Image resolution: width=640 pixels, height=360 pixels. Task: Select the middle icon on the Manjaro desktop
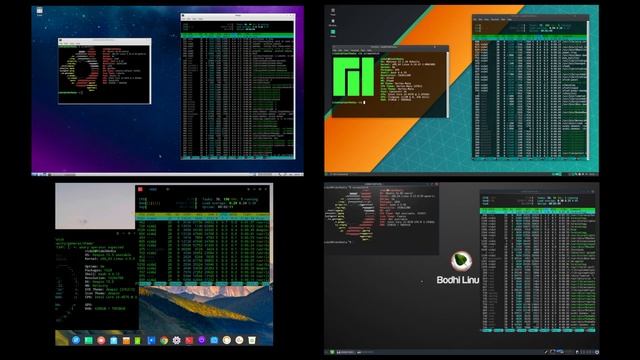pos(333,22)
